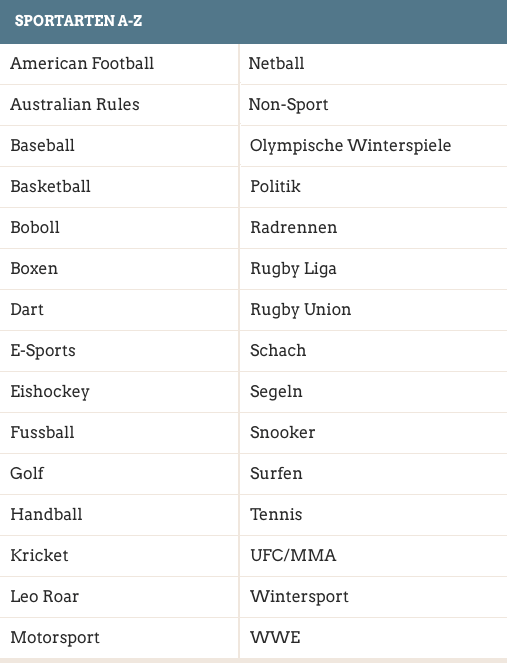Choose Tennis from the right column
This screenshot has width=507, height=663.
click(276, 515)
